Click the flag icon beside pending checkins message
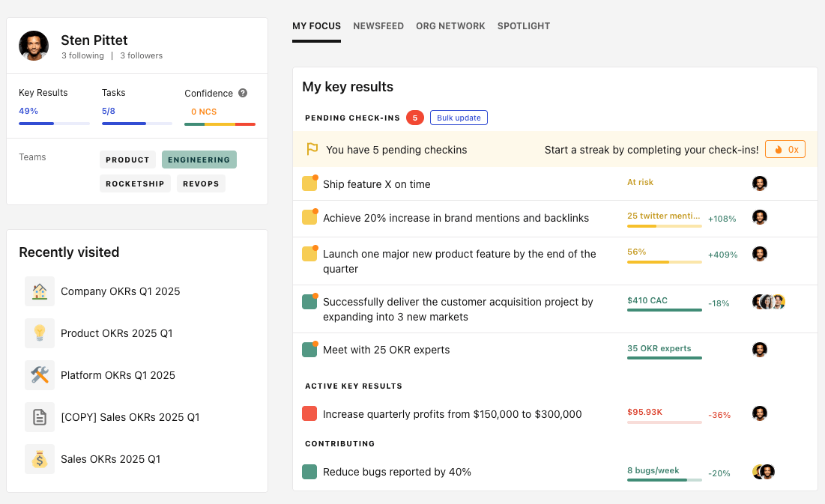The image size is (825, 504). pyautogui.click(x=312, y=149)
